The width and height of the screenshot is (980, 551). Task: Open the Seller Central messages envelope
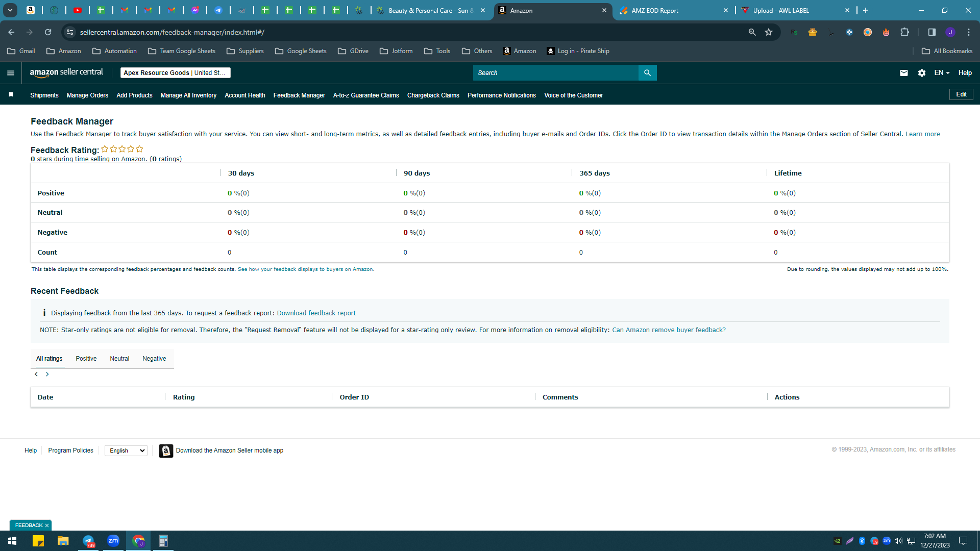(x=904, y=73)
